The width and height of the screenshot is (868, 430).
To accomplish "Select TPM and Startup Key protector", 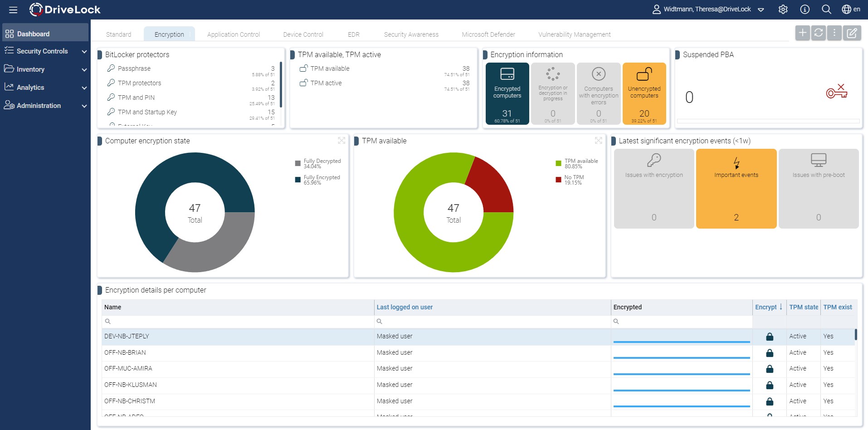I will 191,114.
